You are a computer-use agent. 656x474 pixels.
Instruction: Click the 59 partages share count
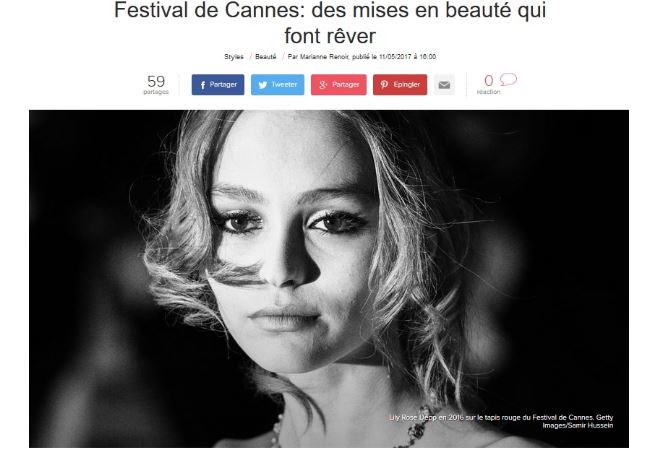pos(156,85)
